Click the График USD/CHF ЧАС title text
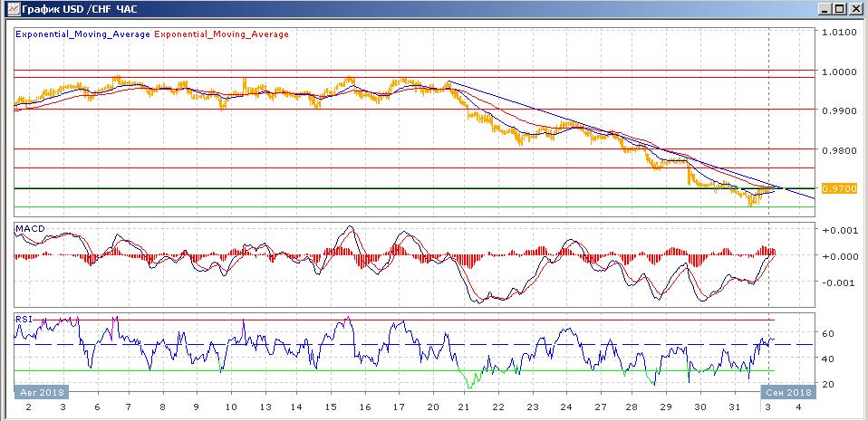The height and width of the screenshot is (421, 868). pos(79,9)
